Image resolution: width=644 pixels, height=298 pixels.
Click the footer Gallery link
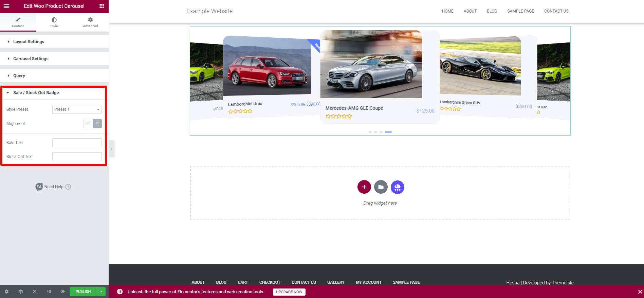pyautogui.click(x=336, y=282)
